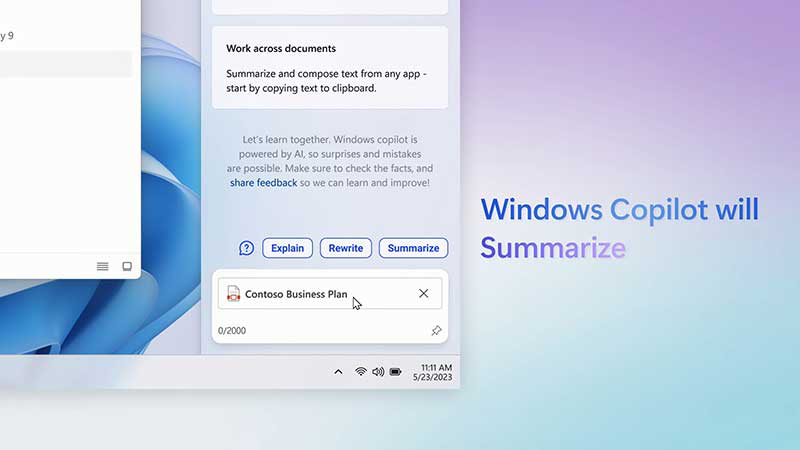
Task: Click the pin icon in the Copilot input box
Action: (436, 331)
